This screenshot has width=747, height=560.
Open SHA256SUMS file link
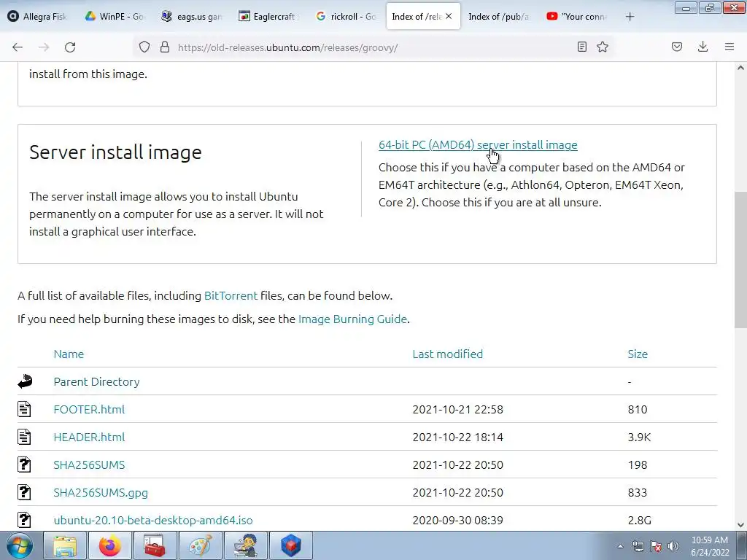tap(89, 464)
